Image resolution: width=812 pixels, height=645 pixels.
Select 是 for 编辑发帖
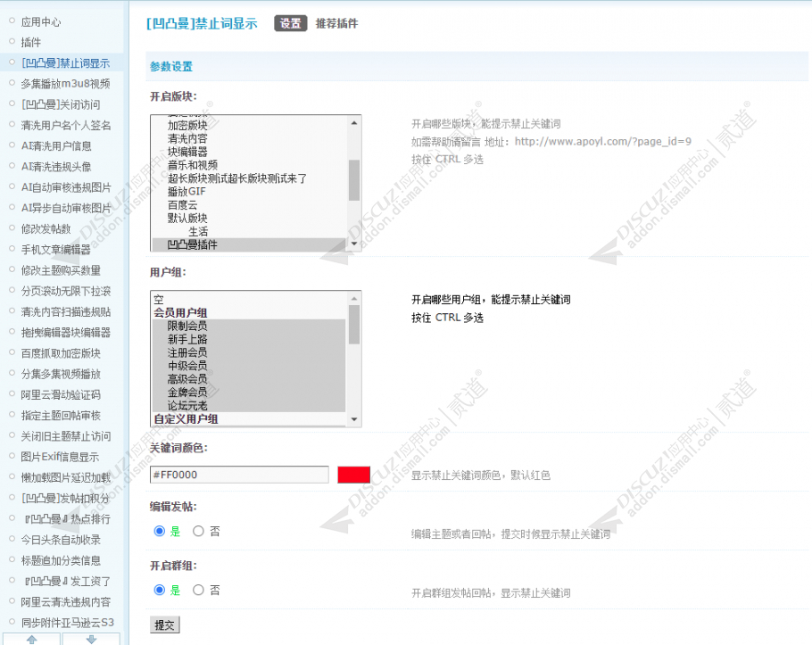click(x=160, y=531)
